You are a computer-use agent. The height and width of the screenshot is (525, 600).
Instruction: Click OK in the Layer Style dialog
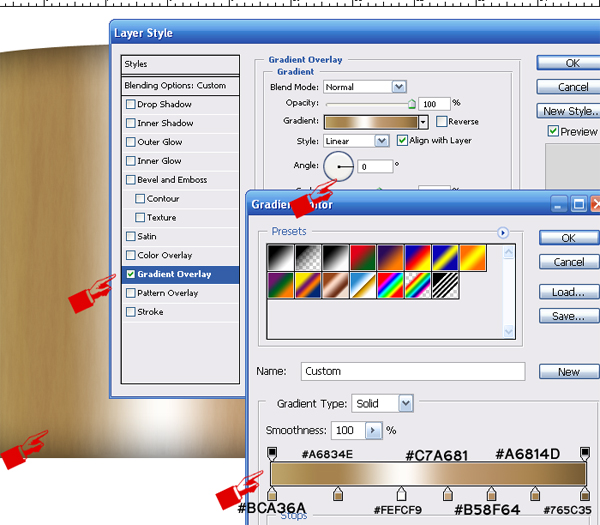[x=569, y=63]
